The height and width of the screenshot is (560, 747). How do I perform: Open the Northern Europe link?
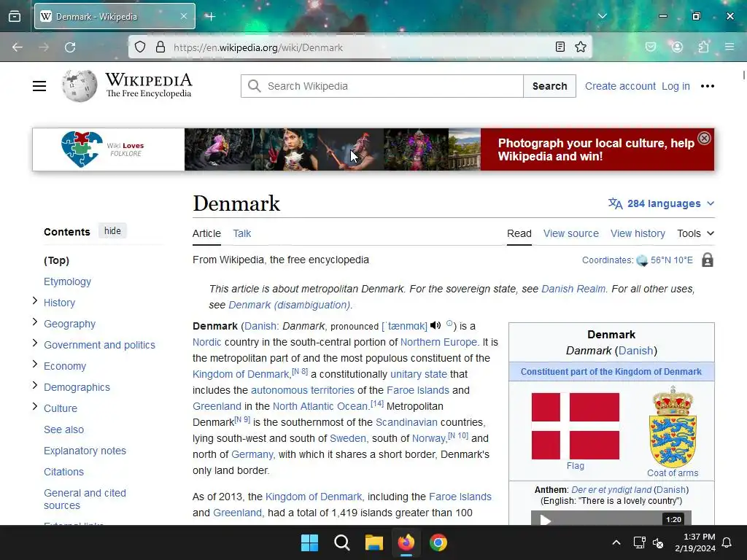point(438,342)
